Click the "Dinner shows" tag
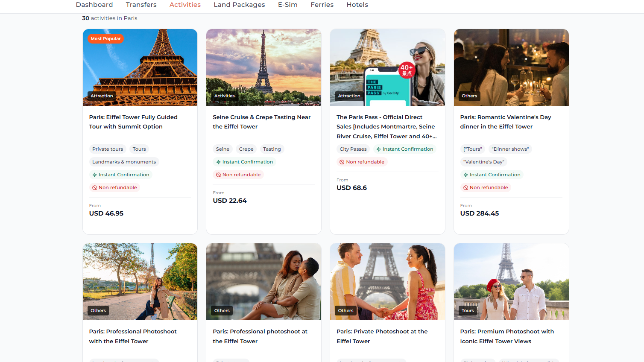 pyautogui.click(x=510, y=149)
